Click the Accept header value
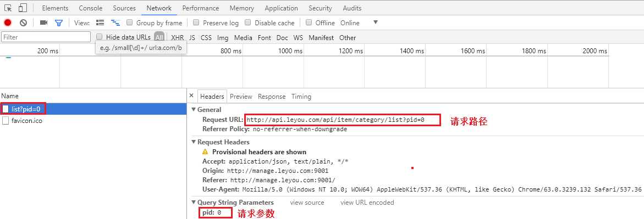The image size is (644, 219). (288, 161)
